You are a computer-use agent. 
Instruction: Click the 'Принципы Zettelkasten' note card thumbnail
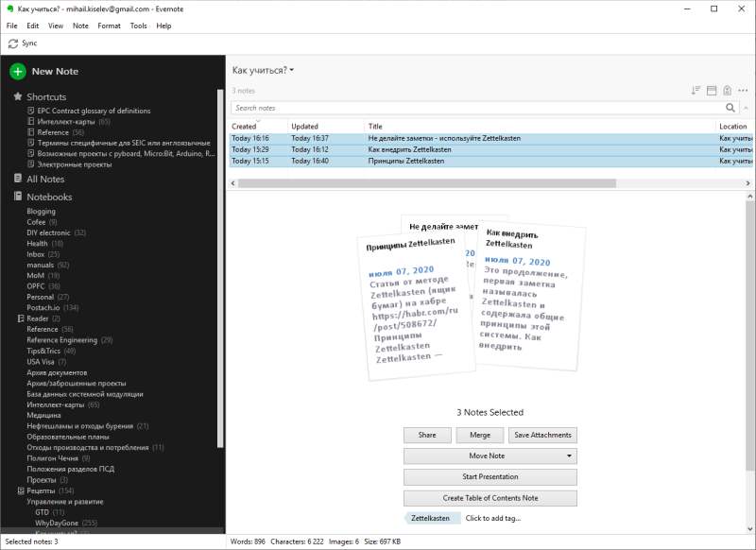(x=416, y=304)
